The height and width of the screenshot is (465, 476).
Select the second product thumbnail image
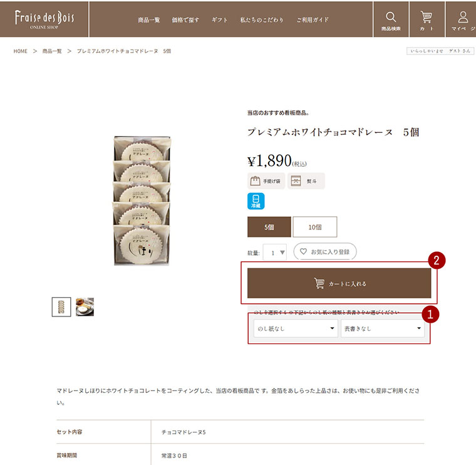coord(85,306)
